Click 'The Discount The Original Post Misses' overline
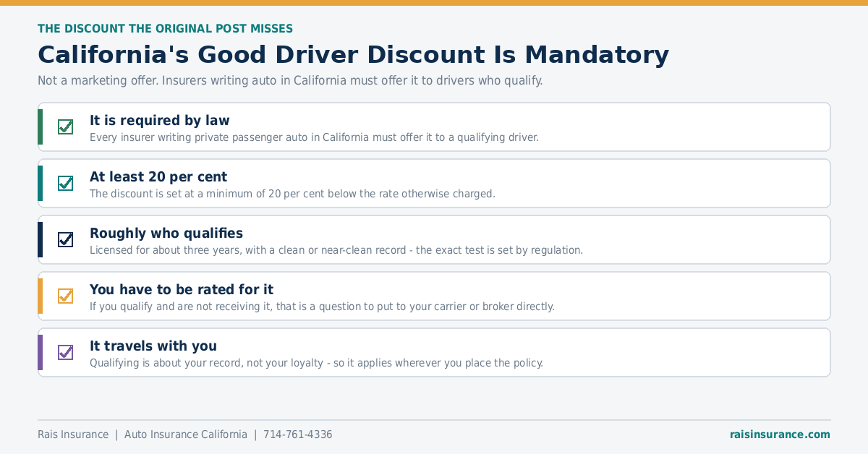868x454 pixels. (165, 29)
